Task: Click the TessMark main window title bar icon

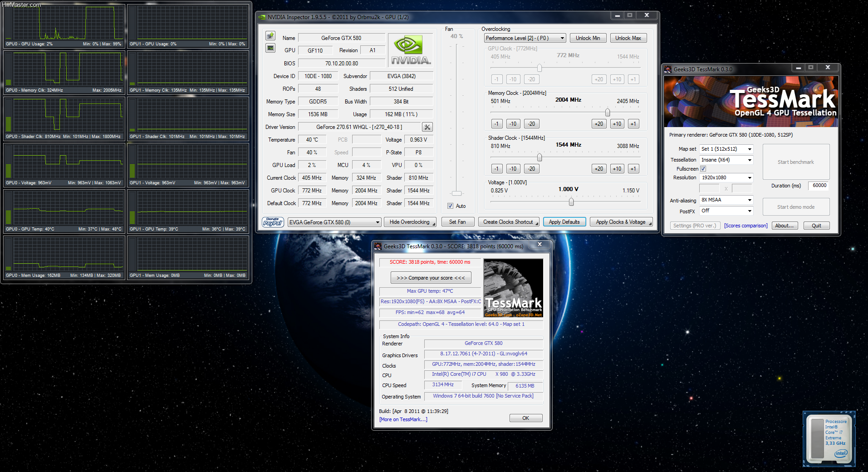Action: pyautogui.click(x=668, y=69)
